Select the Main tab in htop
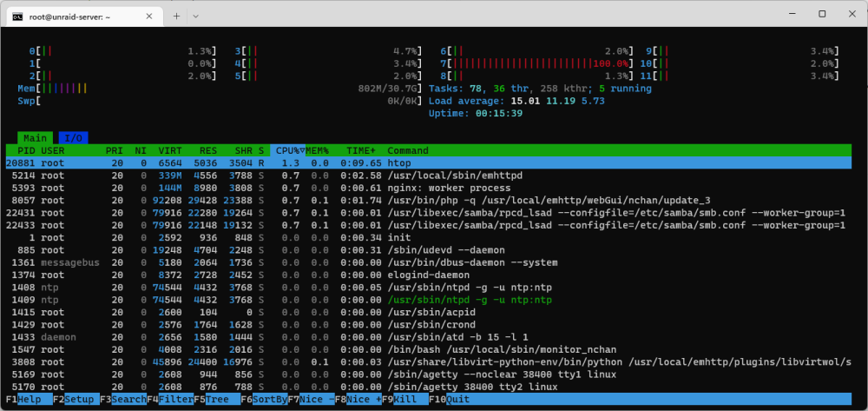 click(35, 138)
